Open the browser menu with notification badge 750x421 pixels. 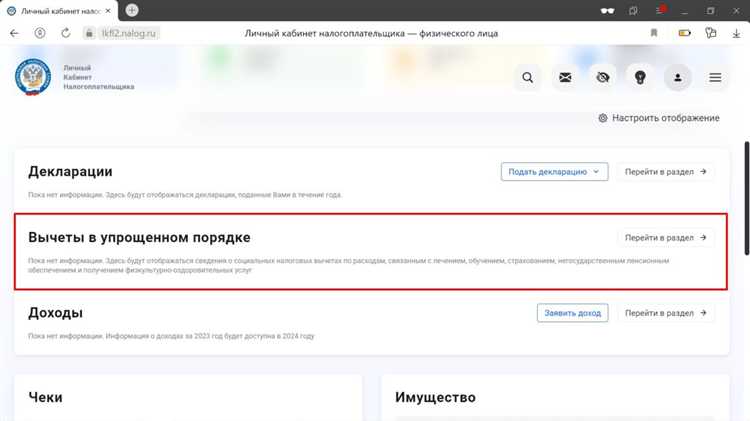click(x=661, y=10)
